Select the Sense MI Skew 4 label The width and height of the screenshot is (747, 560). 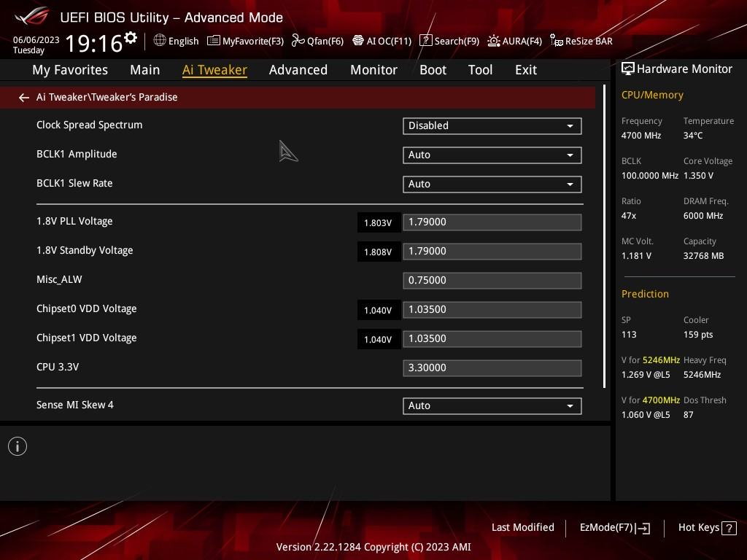click(75, 405)
